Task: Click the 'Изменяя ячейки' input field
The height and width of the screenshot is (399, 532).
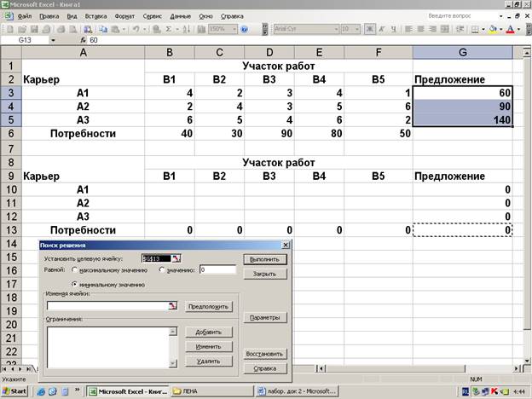Action: tap(107, 306)
